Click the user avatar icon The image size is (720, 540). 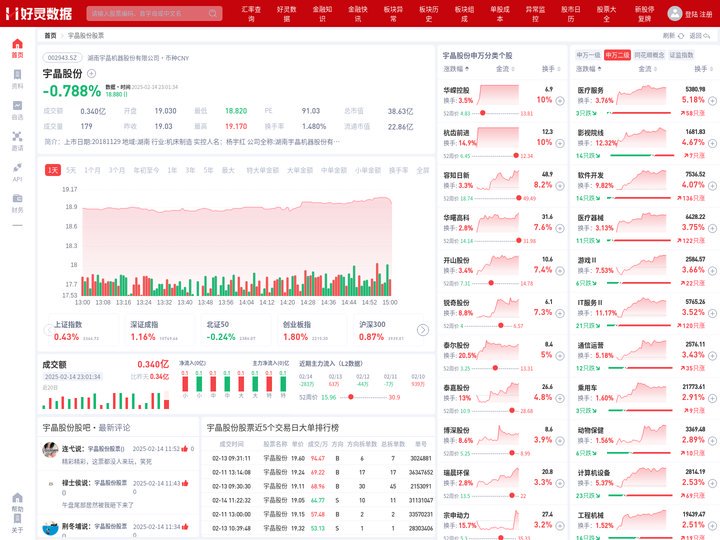675,13
